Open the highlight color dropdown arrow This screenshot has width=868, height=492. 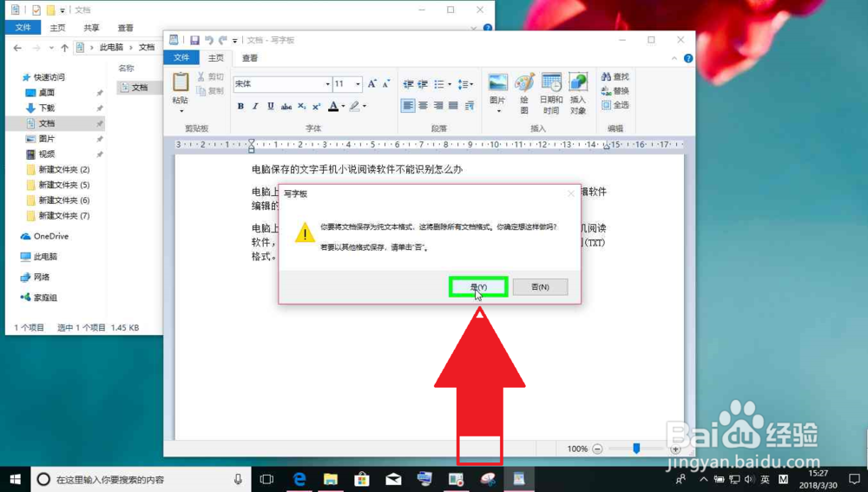[x=365, y=106]
